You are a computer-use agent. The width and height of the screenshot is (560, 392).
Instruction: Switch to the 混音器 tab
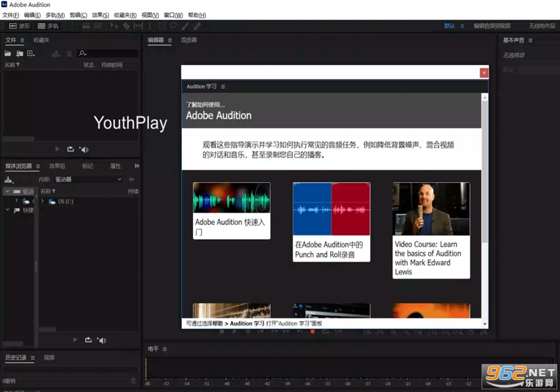tap(189, 40)
